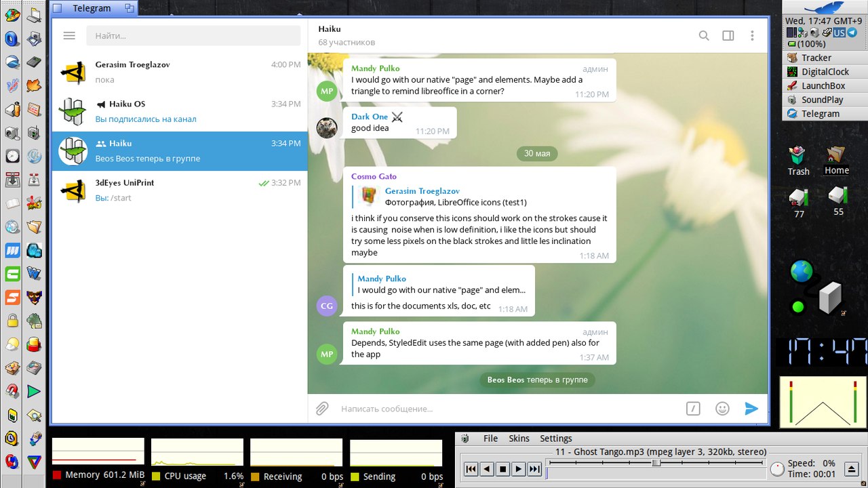This screenshot has height=488, width=868.
Task: Open the 3dEyes UniPrint chat
Action: (x=180, y=190)
